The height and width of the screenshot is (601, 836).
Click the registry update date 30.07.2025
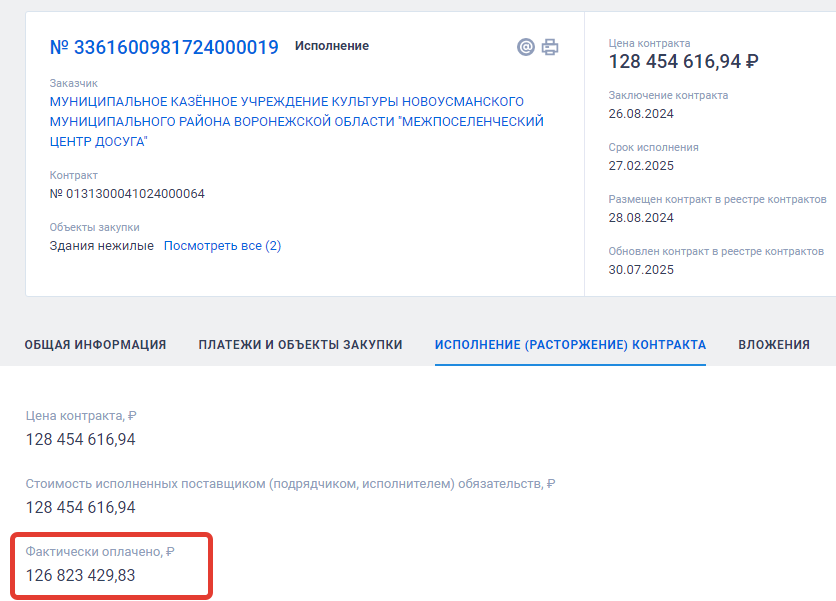pyautogui.click(x=641, y=270)
